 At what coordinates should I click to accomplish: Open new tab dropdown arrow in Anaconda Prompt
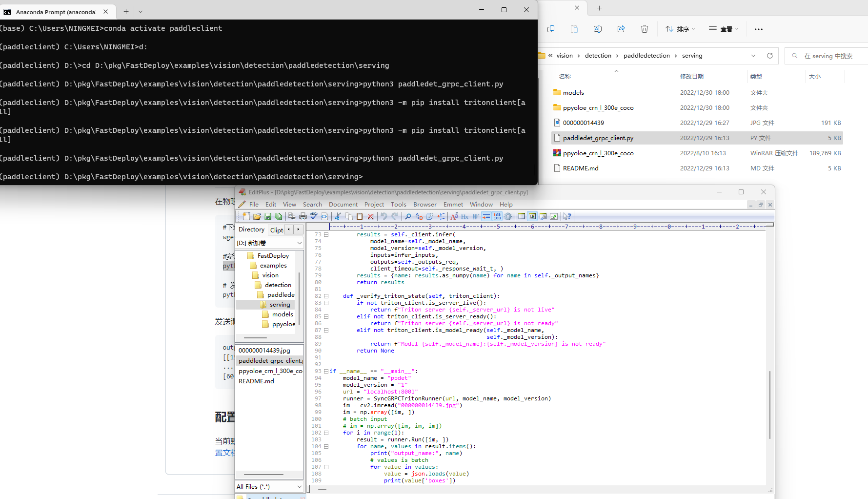click(x=141, y=11)
